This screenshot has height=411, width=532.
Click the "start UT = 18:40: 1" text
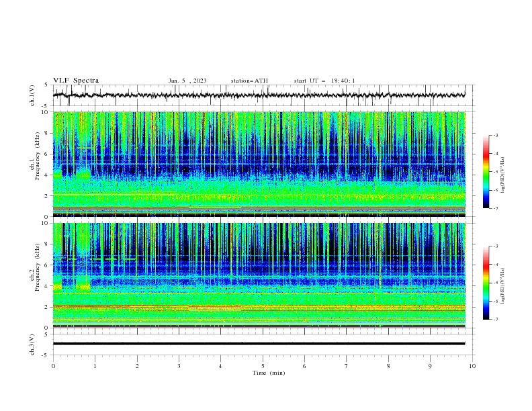[324, 81]
